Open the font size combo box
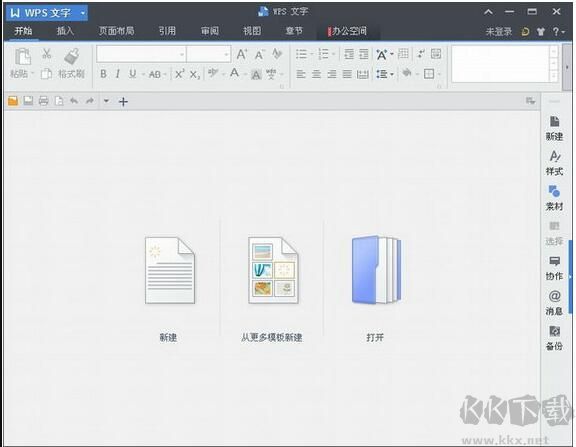576x447 pixels. coord(209,54)
